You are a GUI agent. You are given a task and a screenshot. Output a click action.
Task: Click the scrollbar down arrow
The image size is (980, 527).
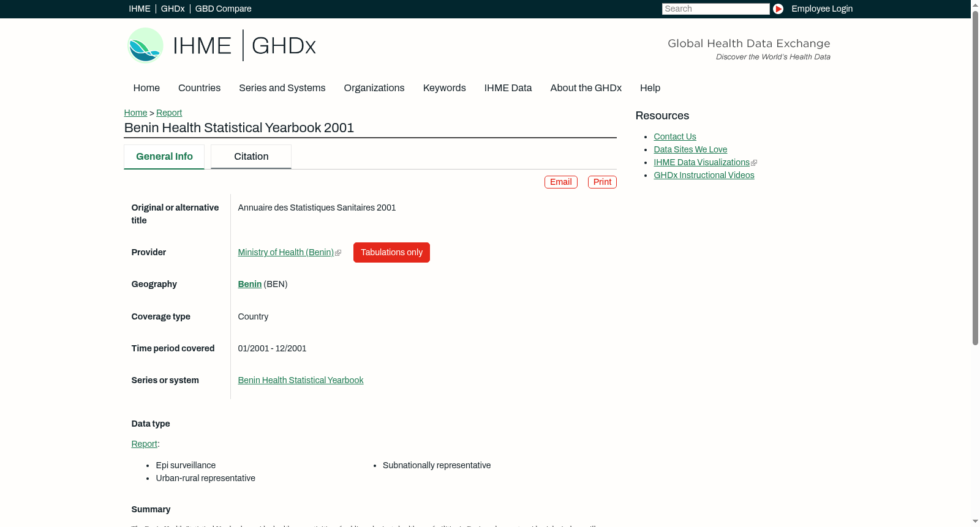975,522
